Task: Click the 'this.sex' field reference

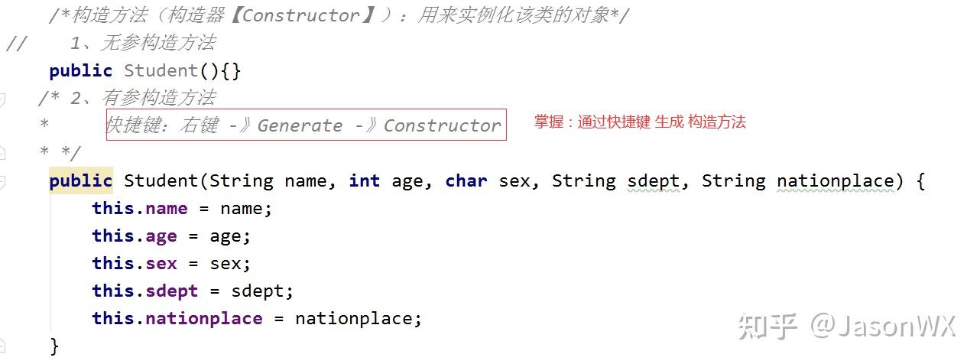Action: 135,264
